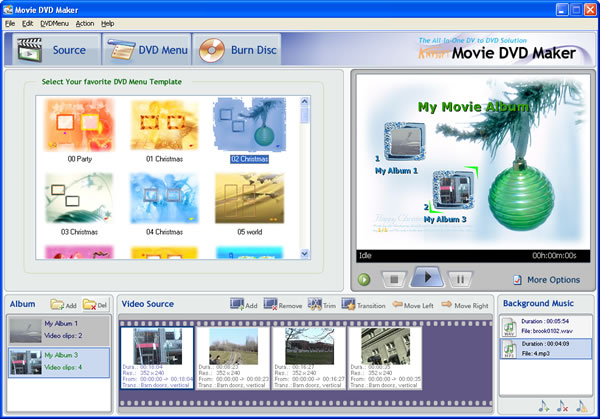Select brook0102.wav background music

[x=546, y=326]
